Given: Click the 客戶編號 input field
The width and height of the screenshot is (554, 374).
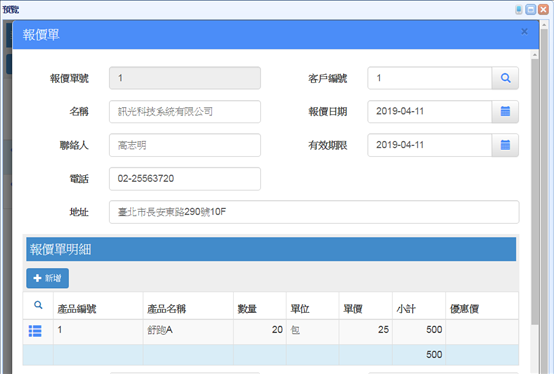Looking at the screenshot, I should (x=430, y=78).
